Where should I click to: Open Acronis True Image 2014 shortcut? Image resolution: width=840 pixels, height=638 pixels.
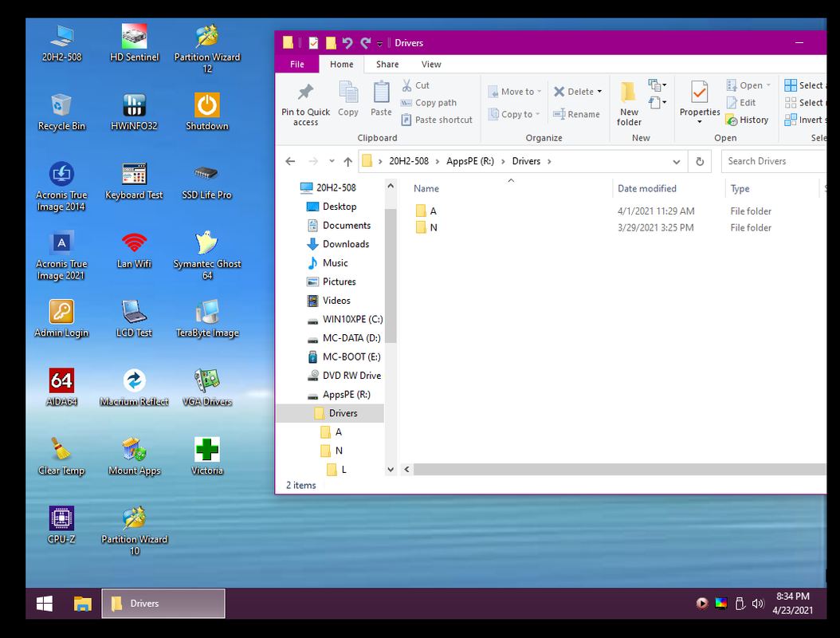(61, 186)
